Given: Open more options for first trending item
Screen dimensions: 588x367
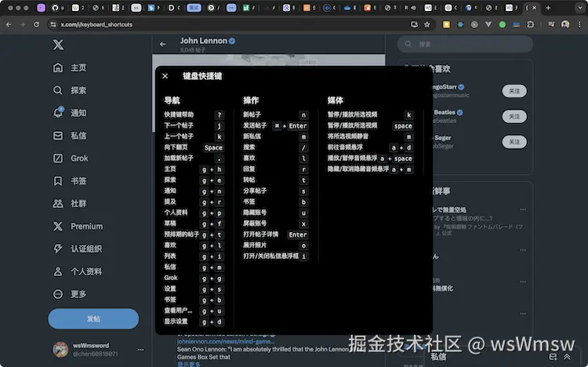Looking at the screenshot, I should click(x=523, y=209).
